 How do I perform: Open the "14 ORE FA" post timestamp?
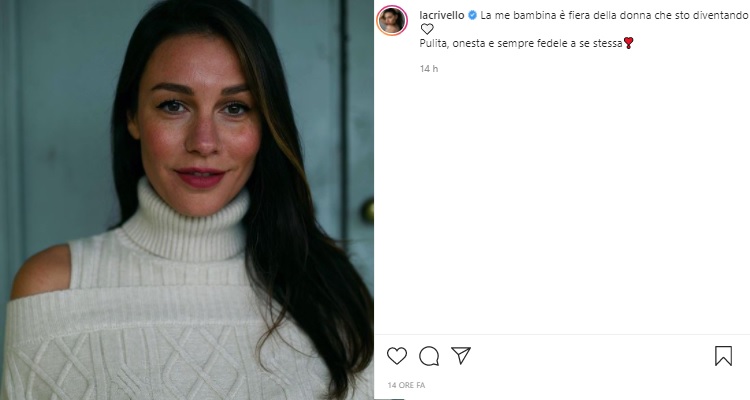click(x=406, y=385)
